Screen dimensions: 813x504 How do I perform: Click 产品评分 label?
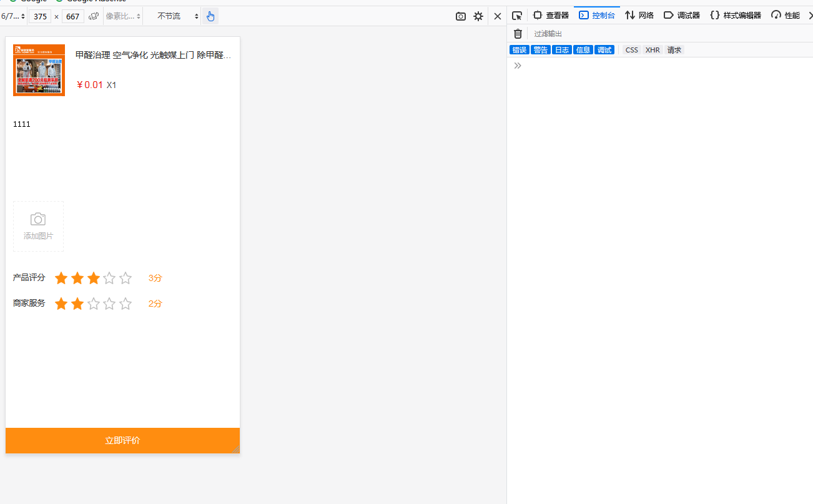(29, 277)
